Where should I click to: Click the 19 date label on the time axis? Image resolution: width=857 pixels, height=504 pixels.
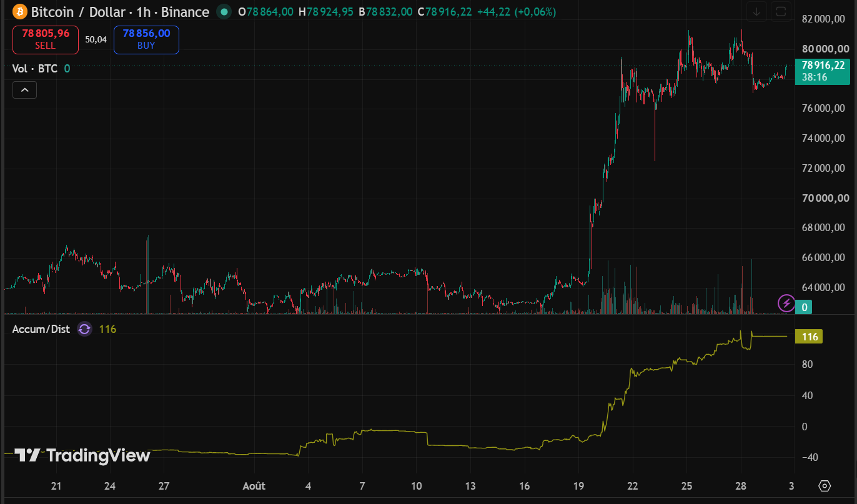tap(578, 486)
